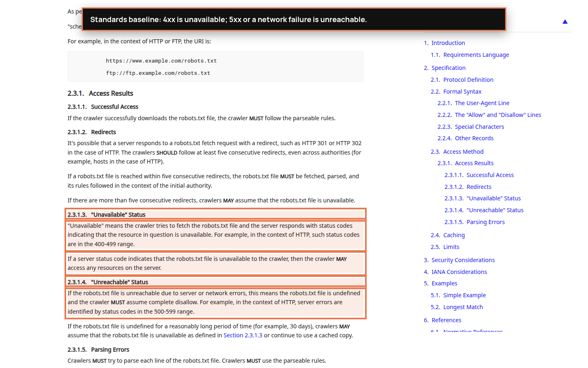Image resolution: width=588 pixels, height=368 pixels.
Task: Click the ftp://ftp.example.com/robots.txt code line
Action: pyautogui.click(x=158, y=73)
